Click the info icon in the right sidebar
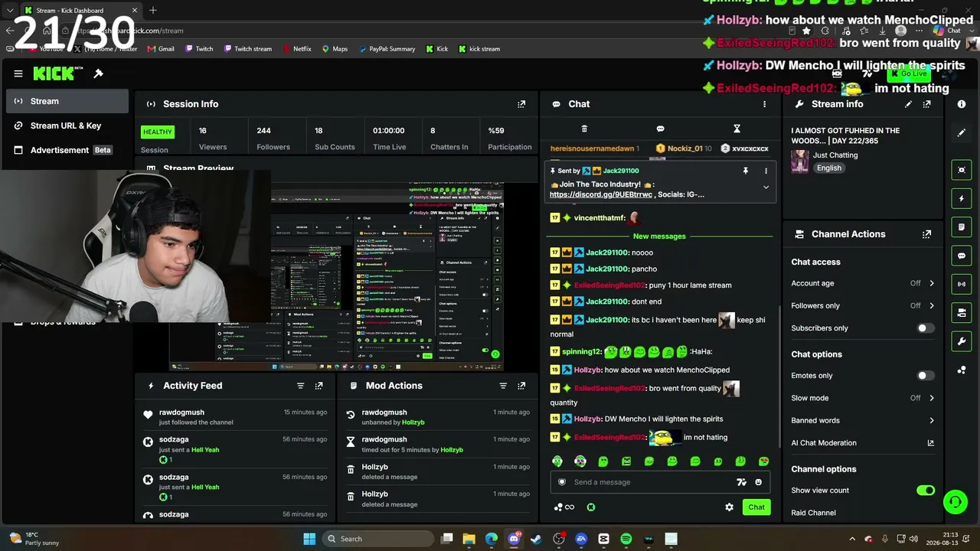Screen dimensions: 980x551 962,104
